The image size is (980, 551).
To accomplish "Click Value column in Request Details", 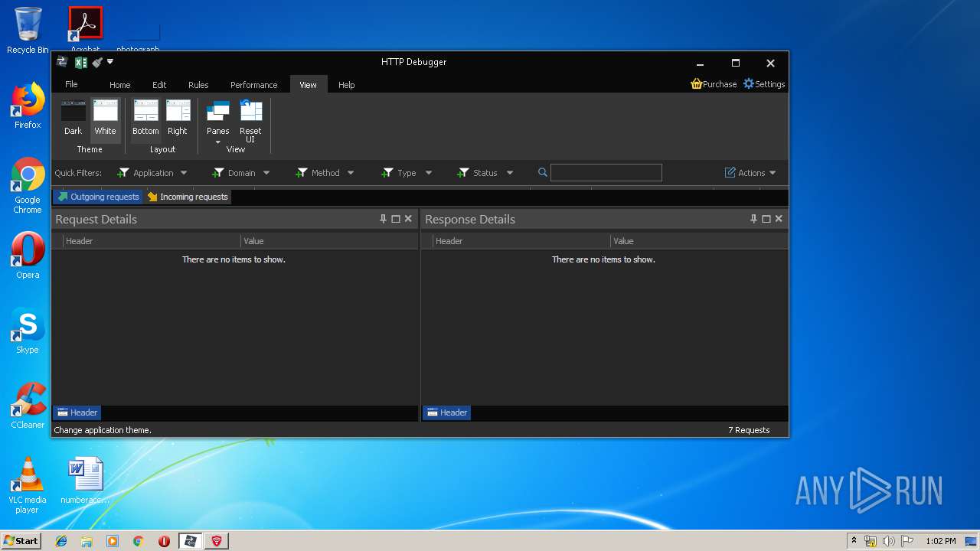I will click(x=330, y=241).
